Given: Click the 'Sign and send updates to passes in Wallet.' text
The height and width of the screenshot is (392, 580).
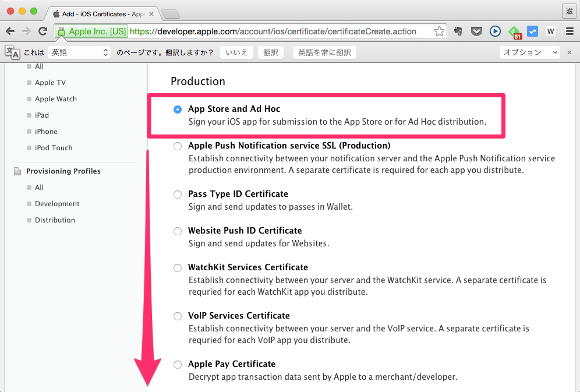Looking at the screenshot, I should pos(271,207).
